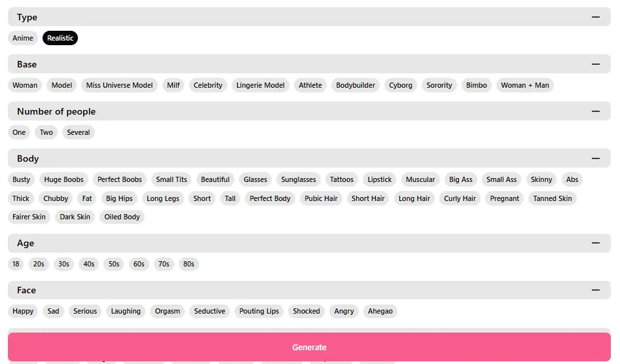Collapse the Face section
620x364 pixels.
[595, 290]
